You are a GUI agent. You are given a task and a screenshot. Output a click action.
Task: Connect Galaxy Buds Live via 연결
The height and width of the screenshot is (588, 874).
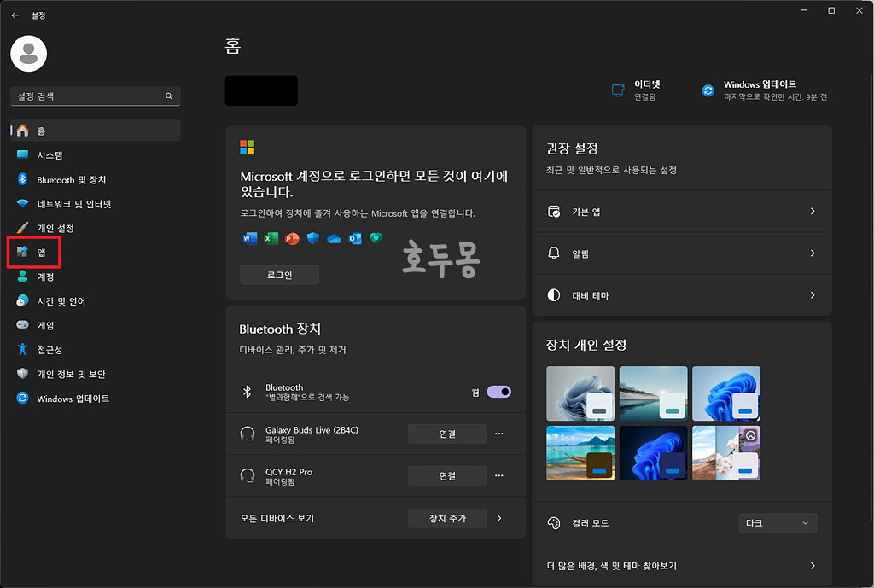(x=447, y=434)
